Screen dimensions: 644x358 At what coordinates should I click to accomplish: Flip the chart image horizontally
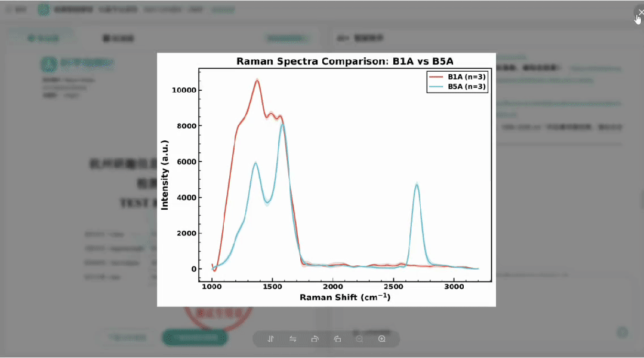pyautogui.click(x=293, y=339)
